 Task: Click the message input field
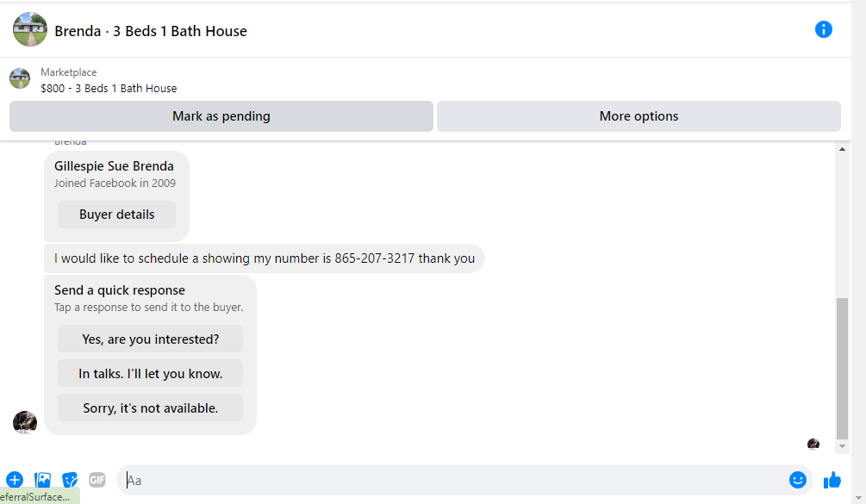pyautogui.click(x=453, y=480)
